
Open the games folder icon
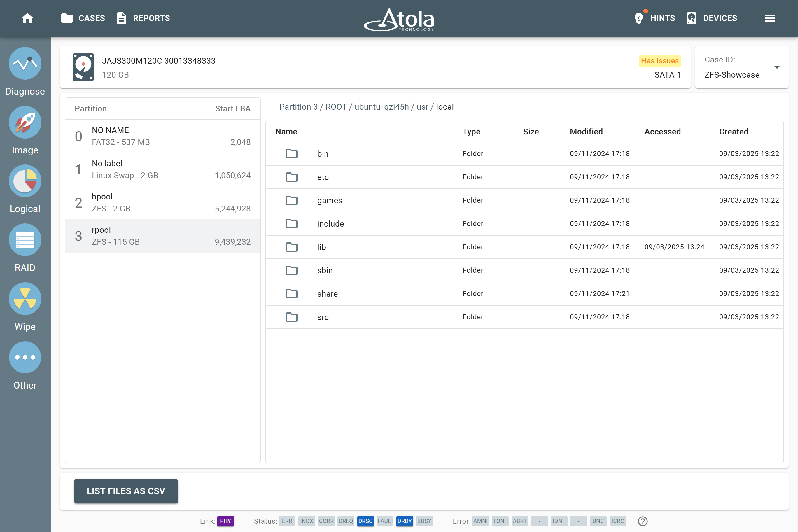coord(291,200)
